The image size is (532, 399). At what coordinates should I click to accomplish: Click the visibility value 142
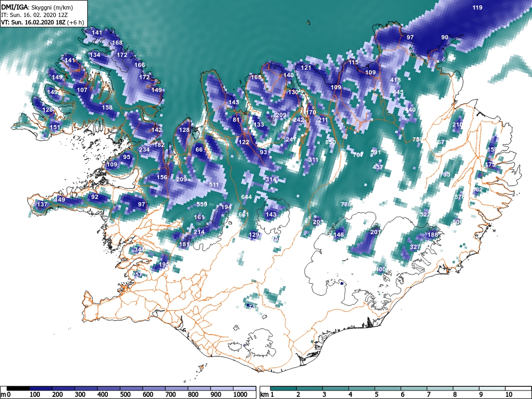coord(156,130)
